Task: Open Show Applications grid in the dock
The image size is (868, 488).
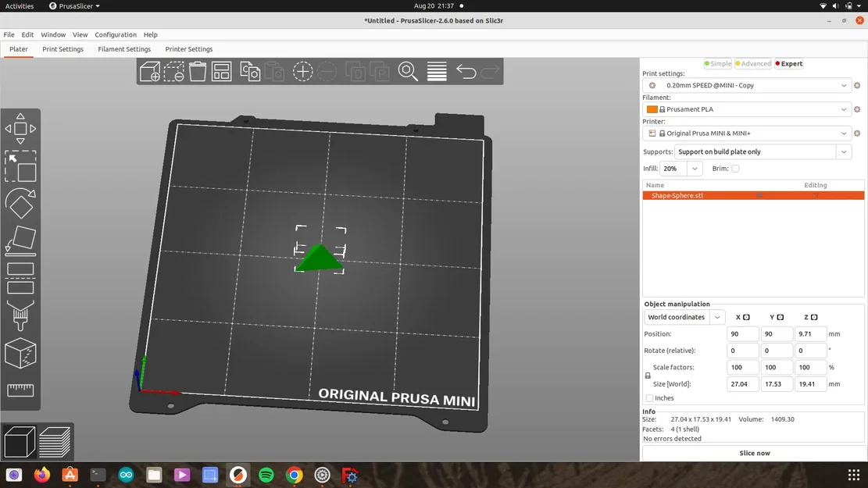Action: 854,475
